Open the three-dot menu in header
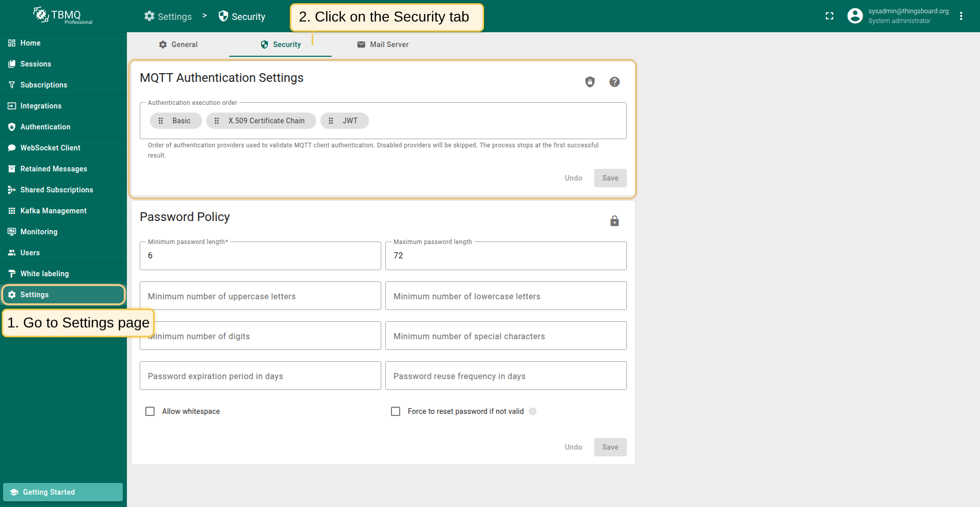Screen dimensions: 980x507 point(961,16)
